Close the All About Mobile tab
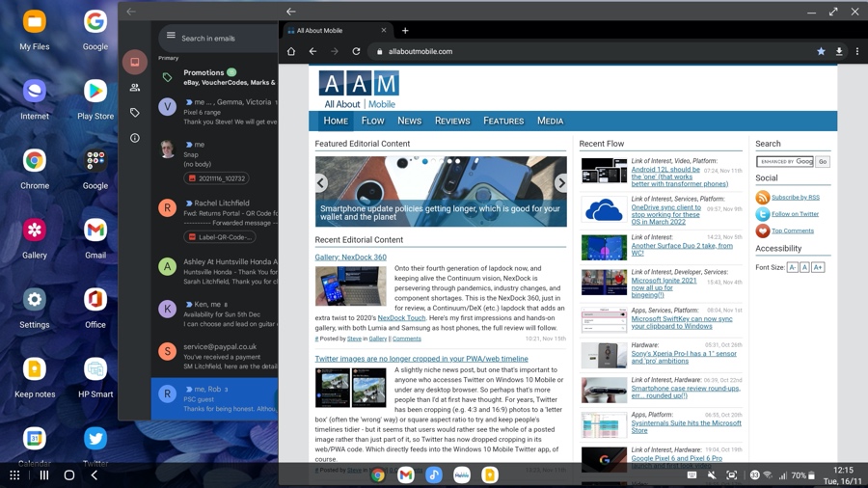 pos(384,31)
